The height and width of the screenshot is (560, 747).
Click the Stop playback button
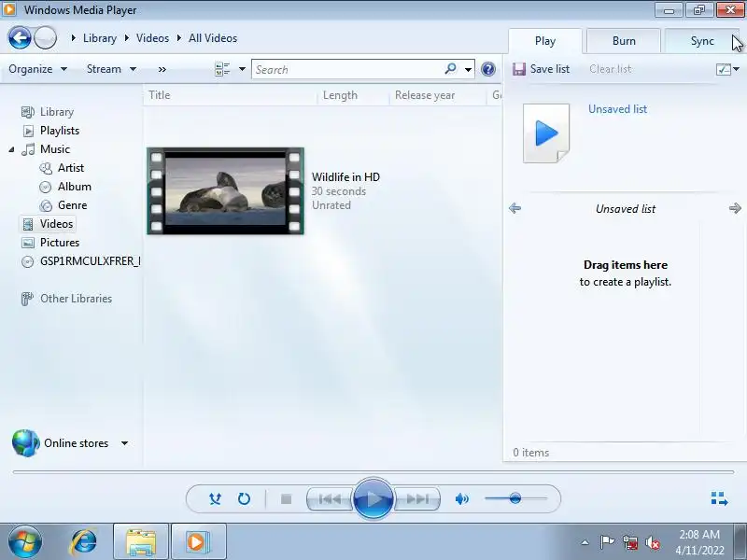286,499
